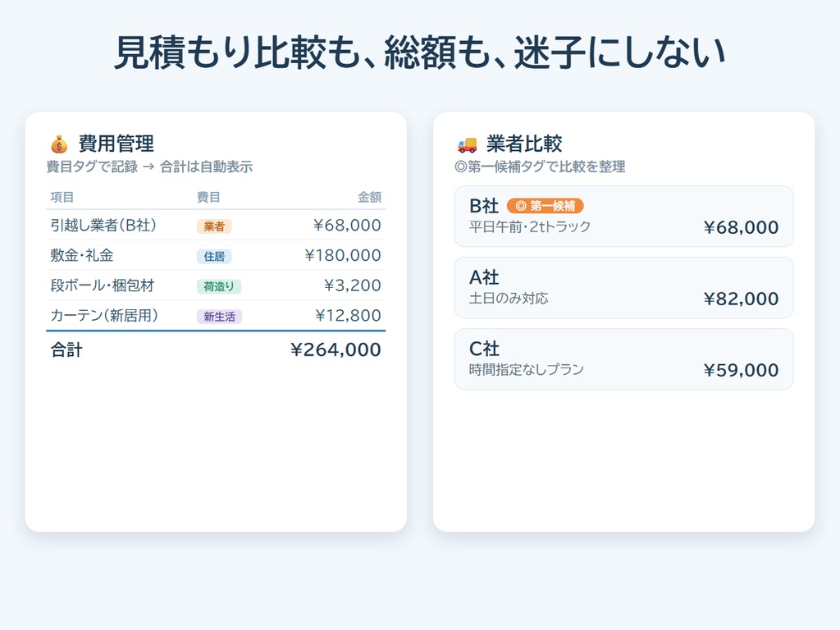This screenshot has width=840, height=630.
Task: Click the ¥68,000 amount in the expense table
Action: point(347,225)
